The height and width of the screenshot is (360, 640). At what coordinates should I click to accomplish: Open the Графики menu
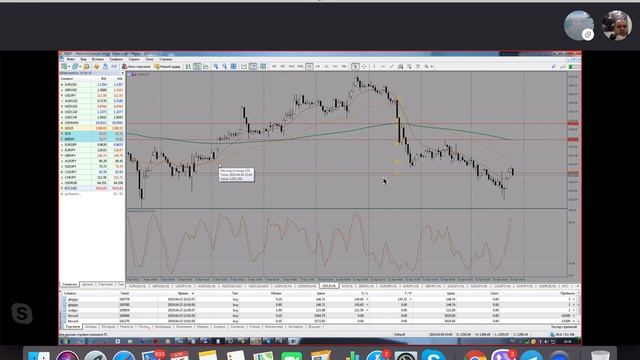click(x=116, y=59)
